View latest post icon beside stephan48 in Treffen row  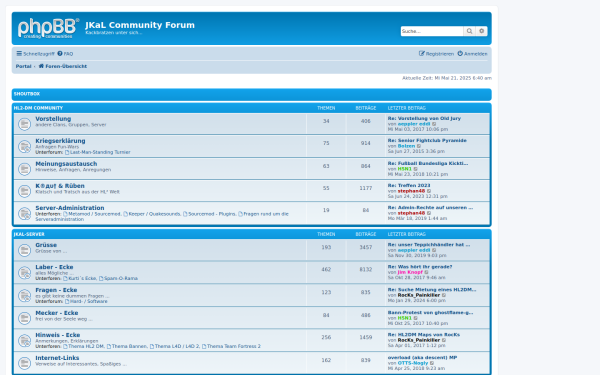[x=429, y=191]
